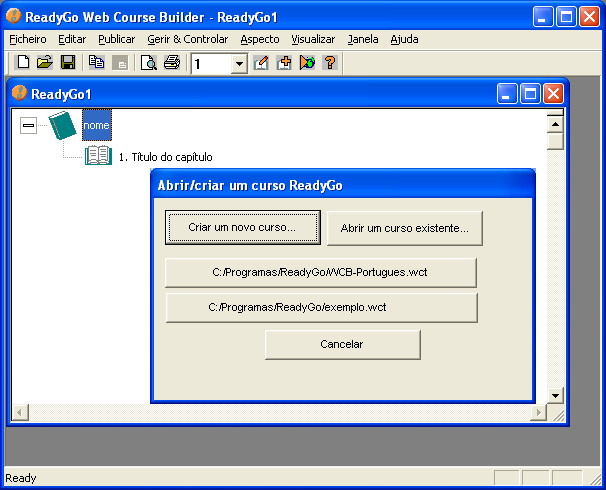This screenshot has height=490, width=606.
Task: Open the Ficheiro menu
Action: pyautogui.click(x=28, y=39)
